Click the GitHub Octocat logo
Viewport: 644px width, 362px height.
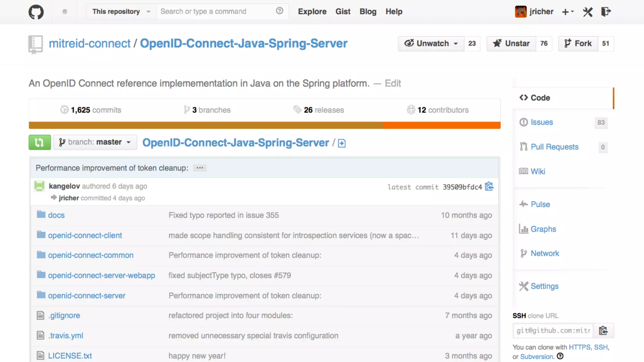tap(36, 12)
